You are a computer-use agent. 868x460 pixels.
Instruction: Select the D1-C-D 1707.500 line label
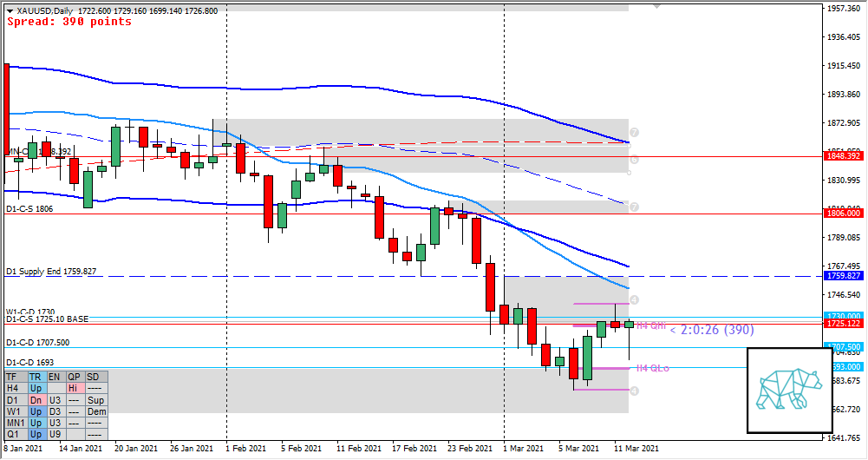point(38,343)
